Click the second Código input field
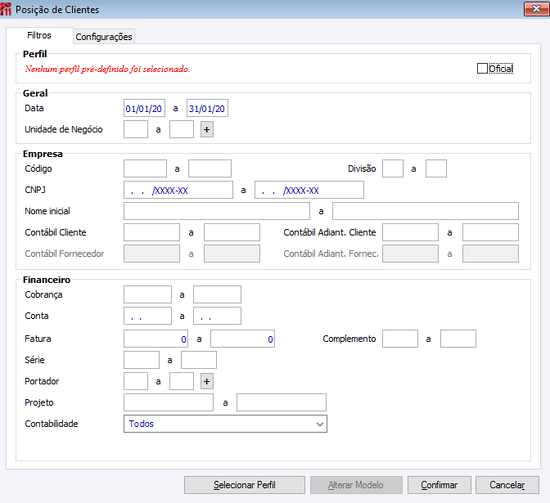The image size is (550, 503). pos(210,169)
